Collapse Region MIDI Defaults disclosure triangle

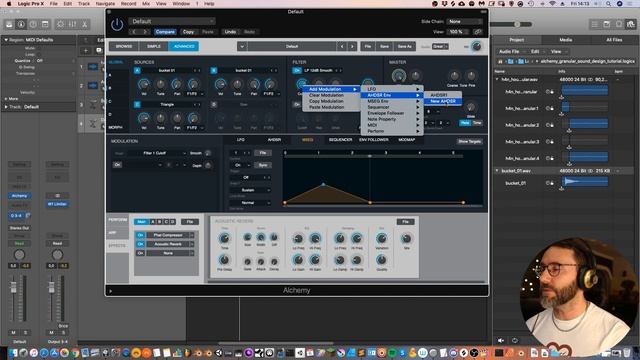(x=6, y=40)
